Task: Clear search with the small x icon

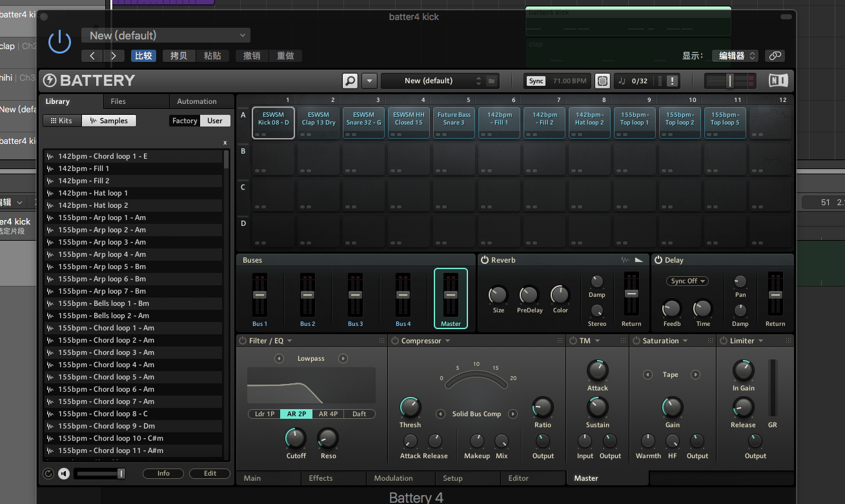Action: (225, 142)
